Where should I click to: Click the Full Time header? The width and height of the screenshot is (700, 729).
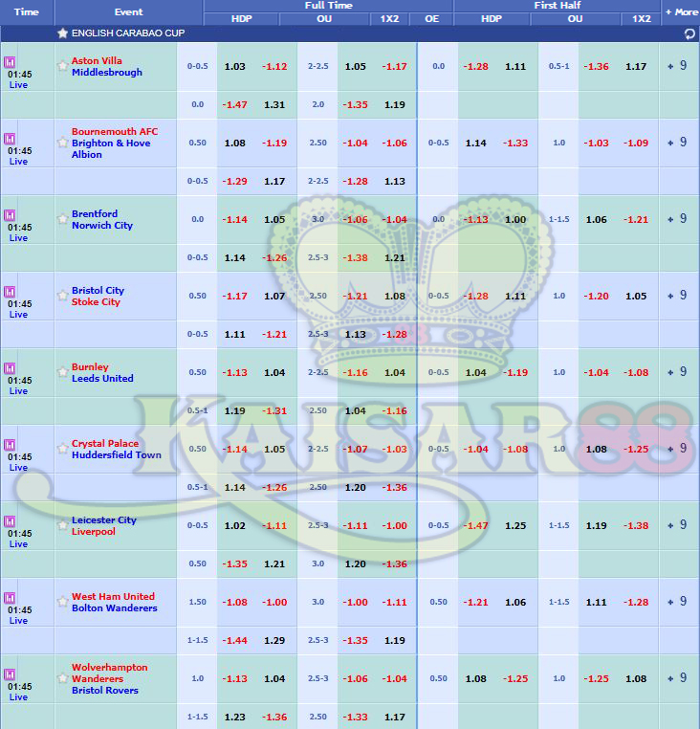click(328, 6)
